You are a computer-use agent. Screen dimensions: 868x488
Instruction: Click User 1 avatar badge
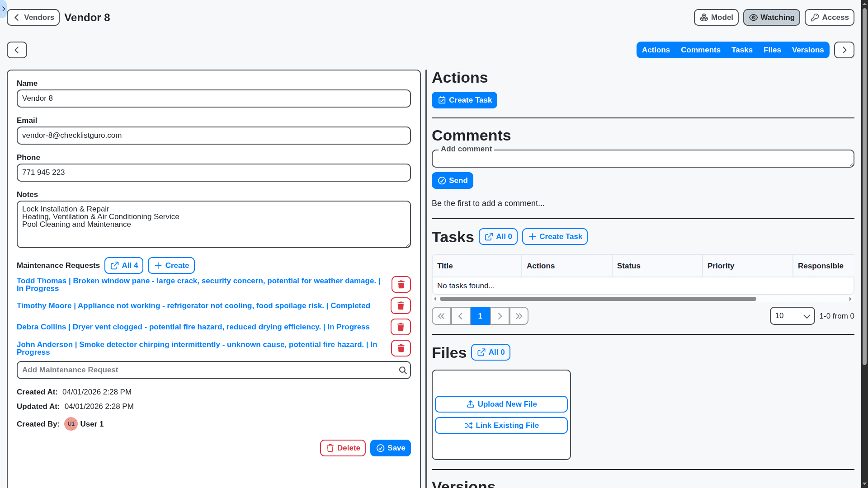point(71,424)
